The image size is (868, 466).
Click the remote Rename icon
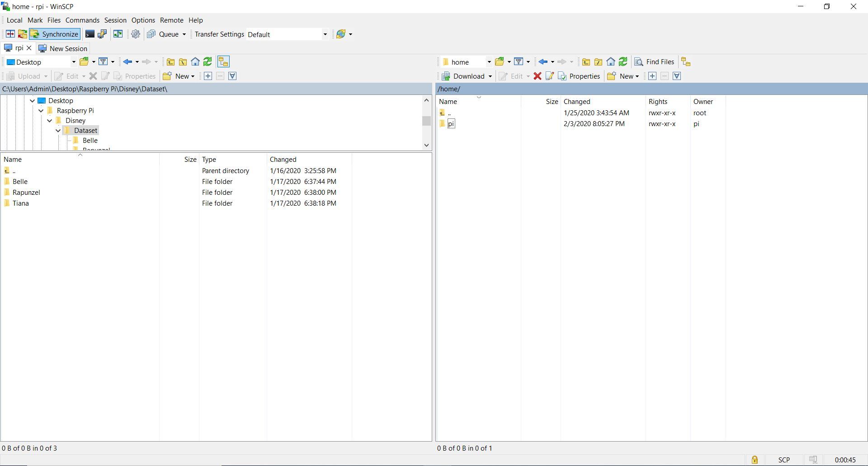click(550, 76)
